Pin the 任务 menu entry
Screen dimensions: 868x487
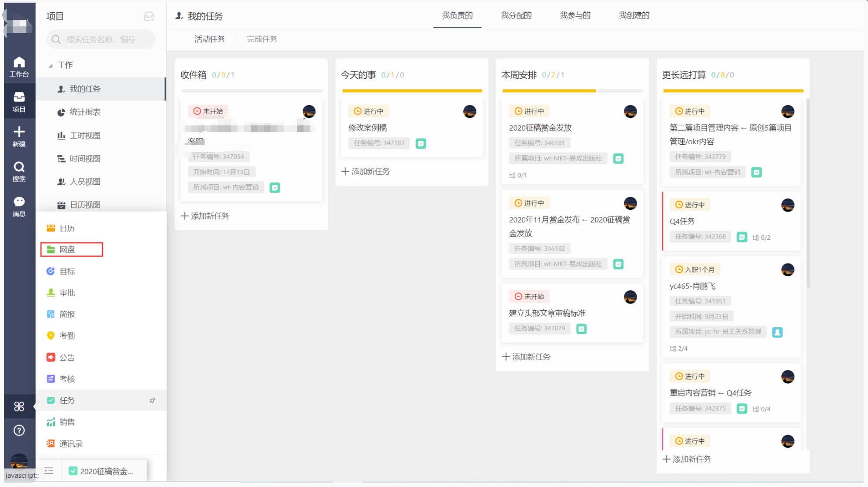[x=152, y=400]
